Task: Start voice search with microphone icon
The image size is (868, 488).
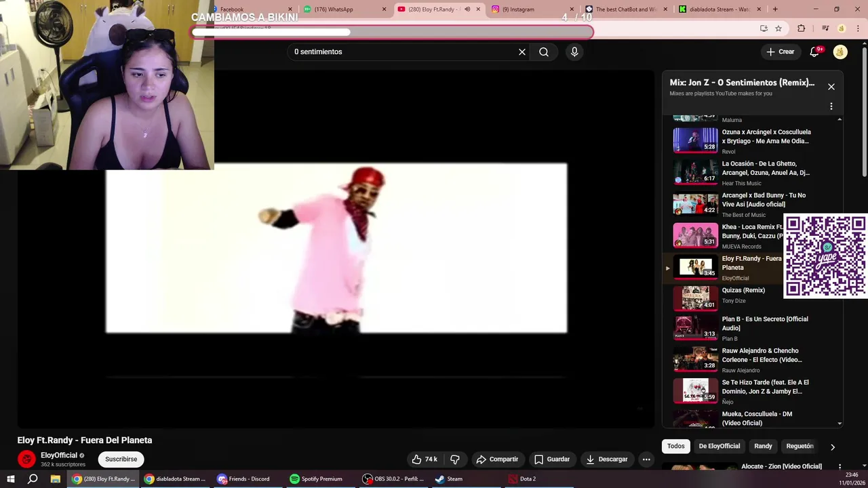Action: 574,52
